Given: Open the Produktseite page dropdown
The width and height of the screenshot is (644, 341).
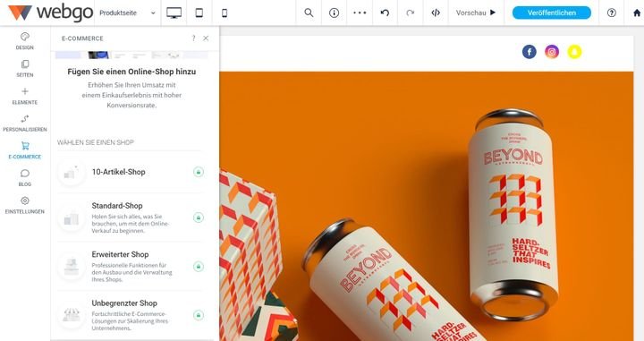Looking at the screenshot, I should point(127,13).
